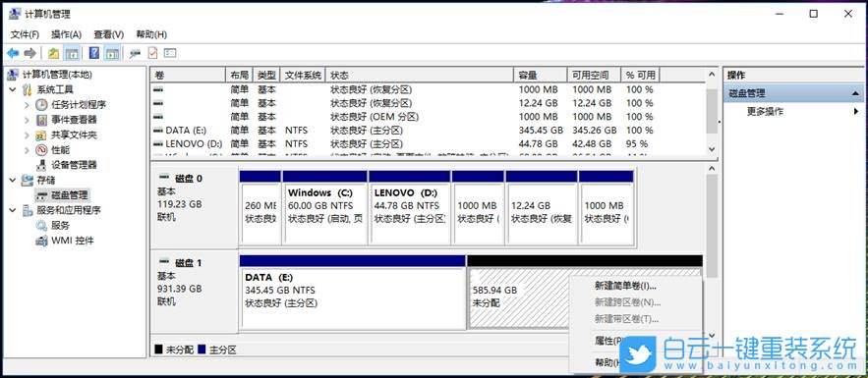Click the 磁盘管理 actions pane header
Image resolution: width=868 pixels, height=378 pixels.
(x=793, y=94)
